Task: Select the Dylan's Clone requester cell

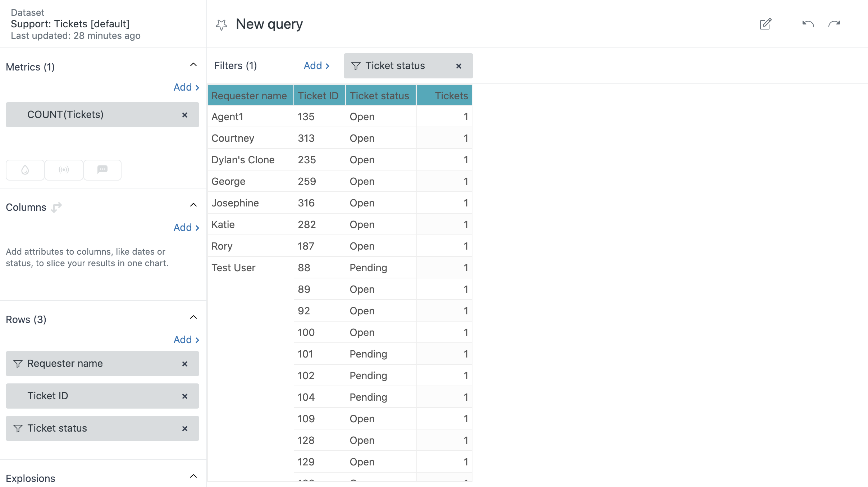Action: (x=251, y=160)
